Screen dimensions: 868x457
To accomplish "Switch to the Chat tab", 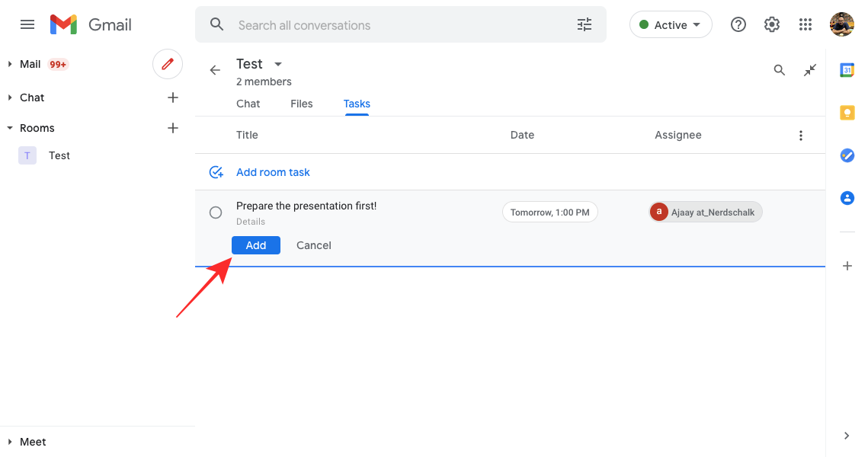I will pos(248,104).
